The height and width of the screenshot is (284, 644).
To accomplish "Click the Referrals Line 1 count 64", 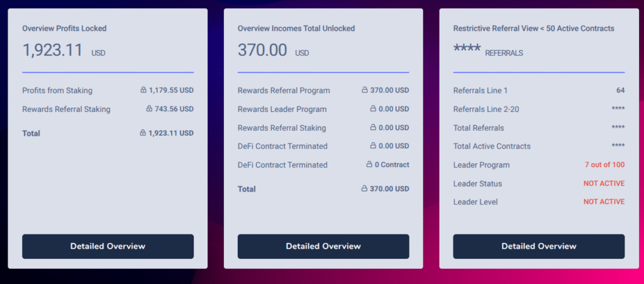I will tap(621, 90).
